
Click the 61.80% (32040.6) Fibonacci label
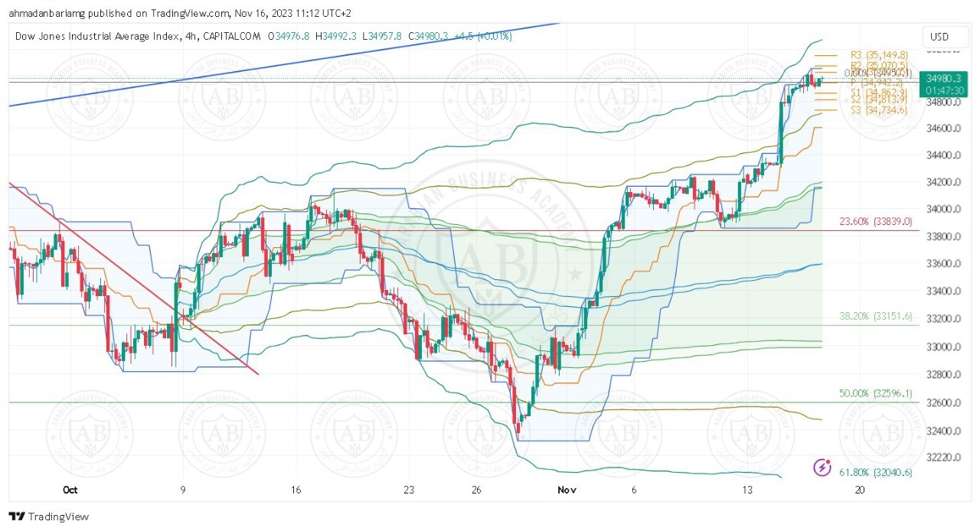pos(876,473)
